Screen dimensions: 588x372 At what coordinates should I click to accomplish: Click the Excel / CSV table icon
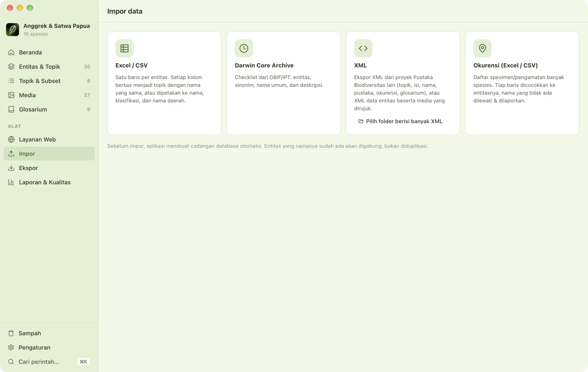coord(124,48)
